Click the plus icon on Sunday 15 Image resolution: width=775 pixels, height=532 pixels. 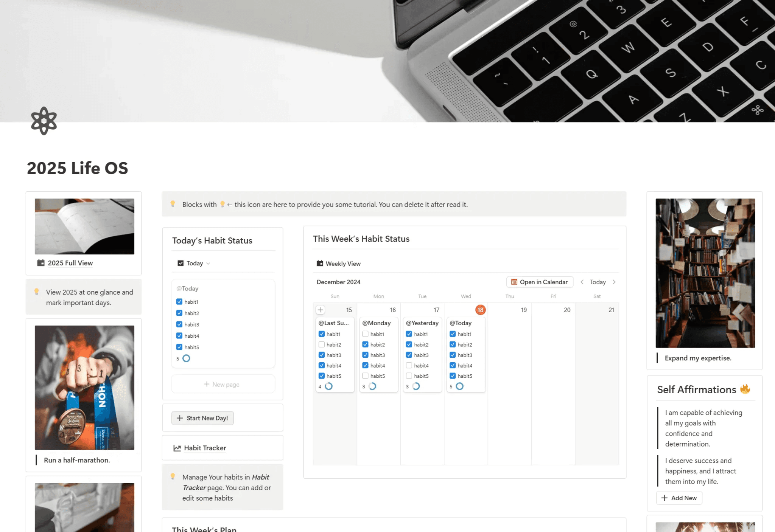320,310
